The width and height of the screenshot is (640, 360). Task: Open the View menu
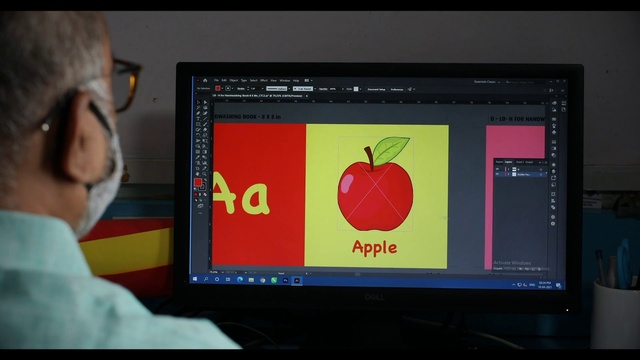[x=273, y=80]
